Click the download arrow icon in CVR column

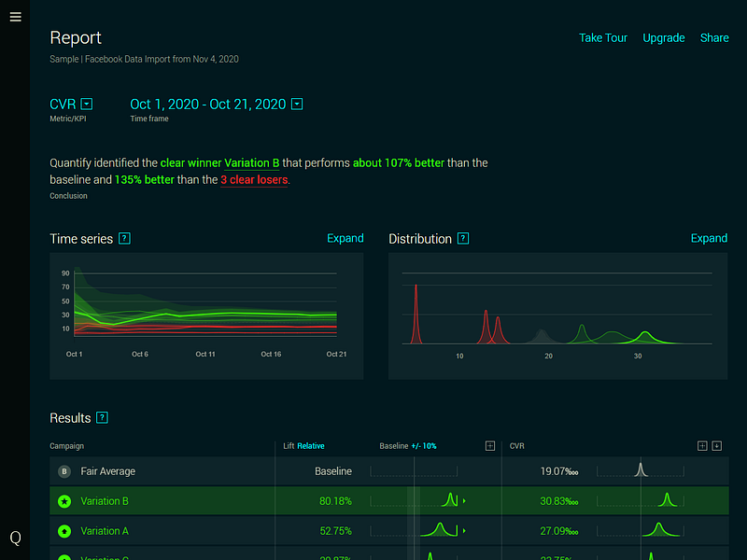click(716, 445)
